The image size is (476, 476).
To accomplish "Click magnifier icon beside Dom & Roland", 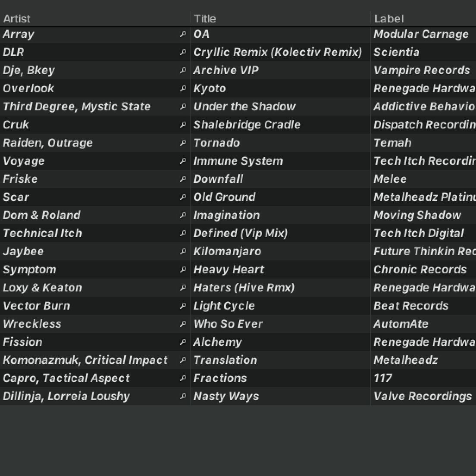I will click(183, 215).
